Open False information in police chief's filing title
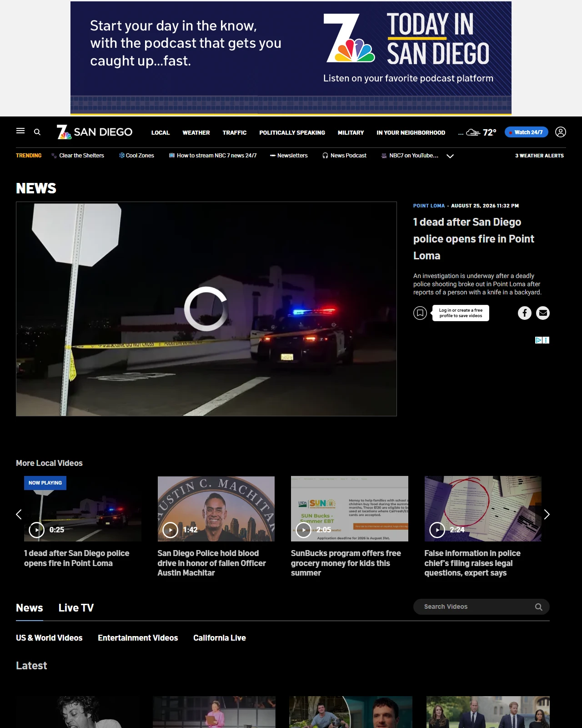This screenshot has width=582, height=728. pos(472,563)
